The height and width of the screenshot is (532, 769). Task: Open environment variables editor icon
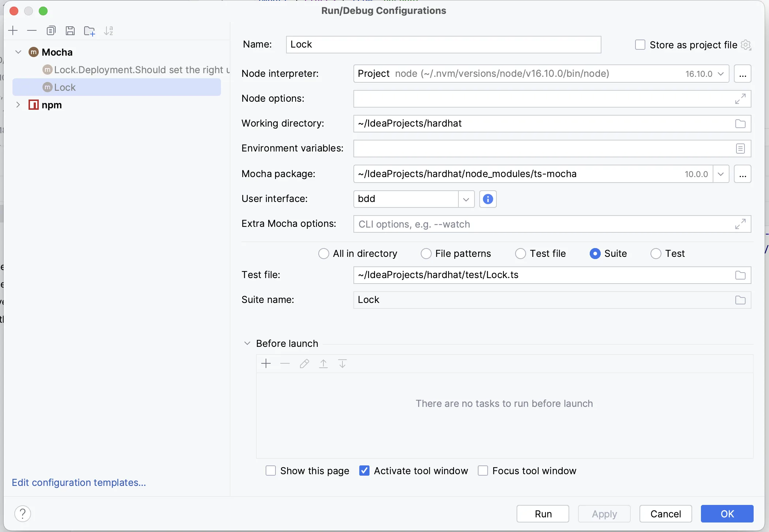click(x=740, y=149)
